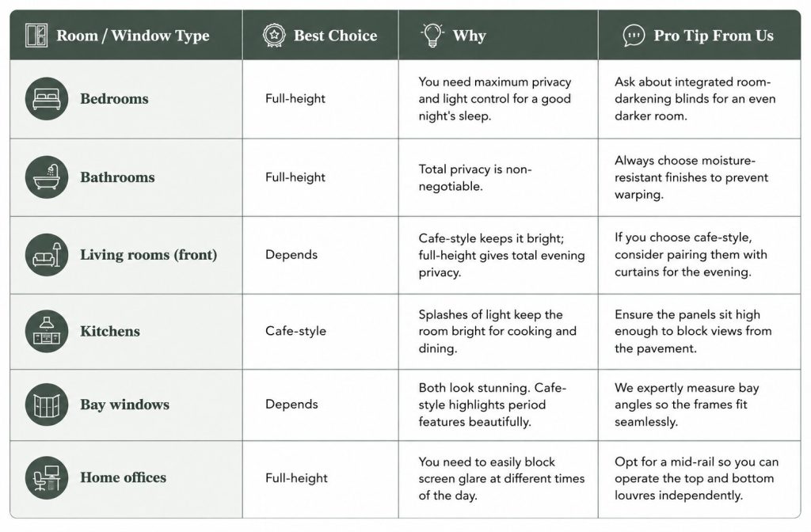Select the award badge icon
This screenshot has height=532, width=811.
click(x=273, y=35)
